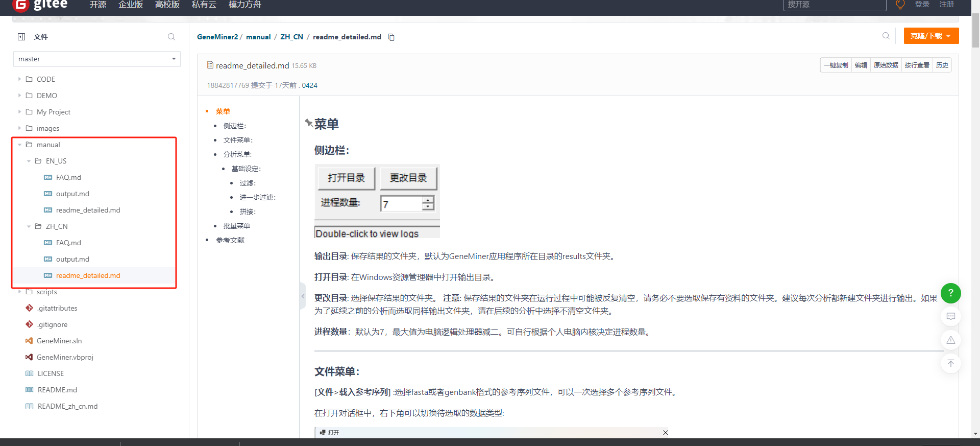This screenshot has width=980, height=446.
Task: Click the .gitattributes git file icon
Action: point(29,308)
